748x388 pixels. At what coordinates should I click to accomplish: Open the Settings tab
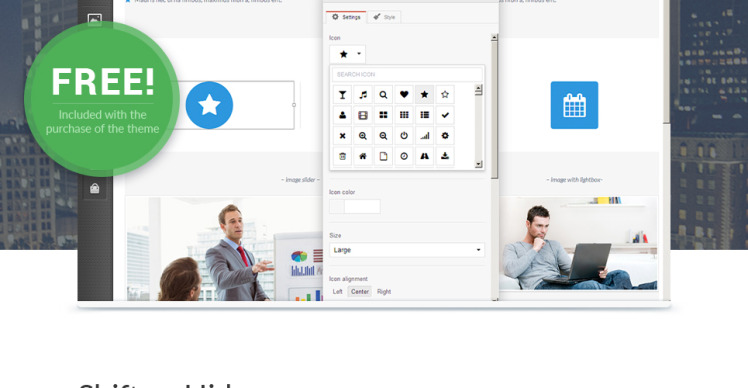tap(346, 17)
